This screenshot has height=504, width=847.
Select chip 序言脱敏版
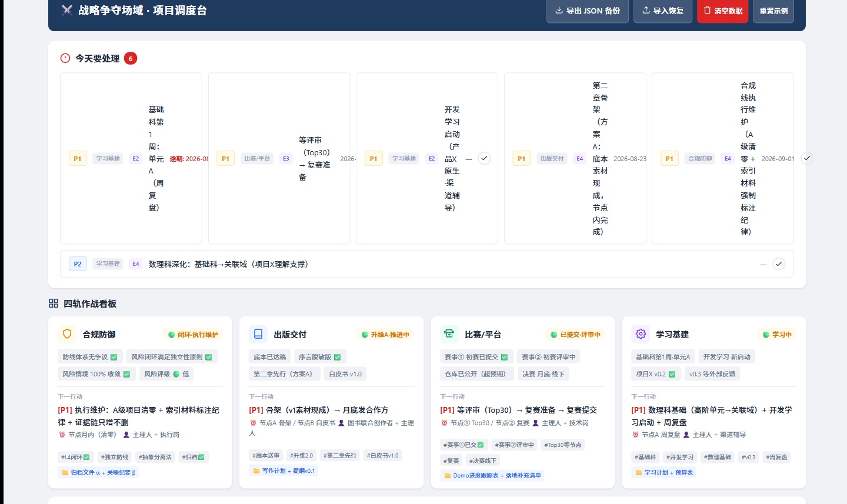[320, 357]
